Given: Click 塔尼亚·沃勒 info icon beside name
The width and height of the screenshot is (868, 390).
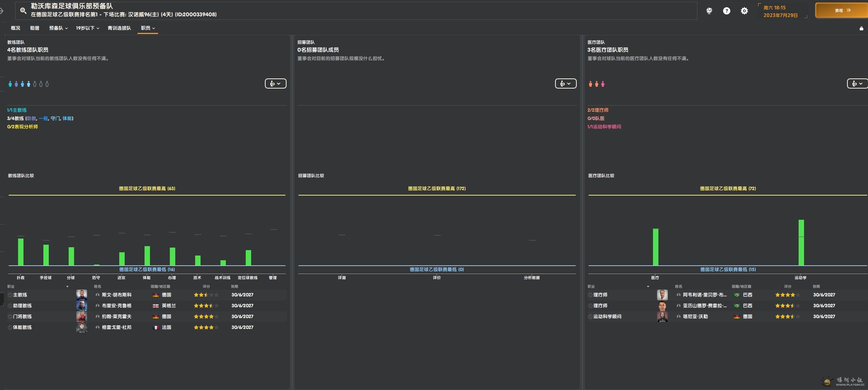Looking at the screenshot, I should tap(679, 317).
